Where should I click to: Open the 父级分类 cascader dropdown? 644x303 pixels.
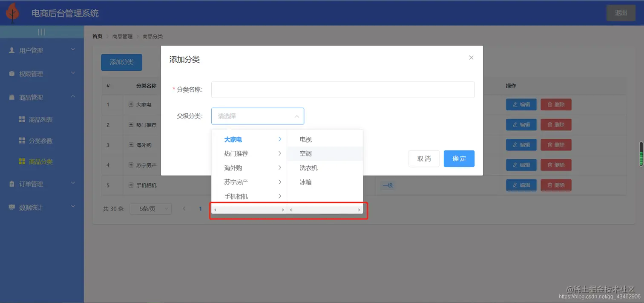tap(258, 116)
